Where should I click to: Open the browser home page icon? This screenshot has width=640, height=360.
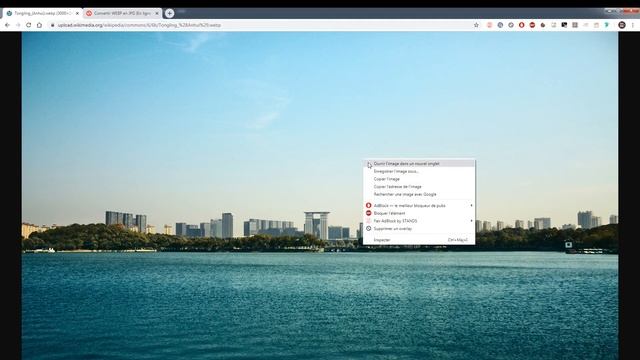pyautogui.click(x=39, y=25)
